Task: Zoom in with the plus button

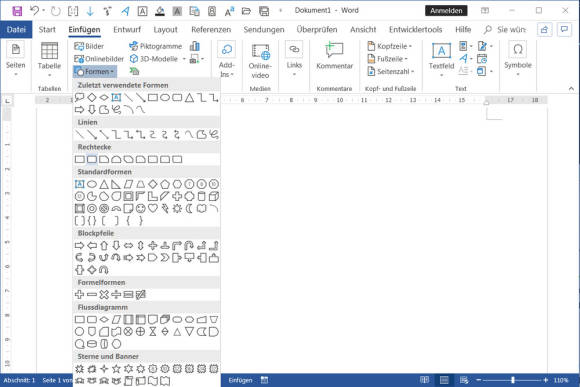Action: tap(546, 380)
